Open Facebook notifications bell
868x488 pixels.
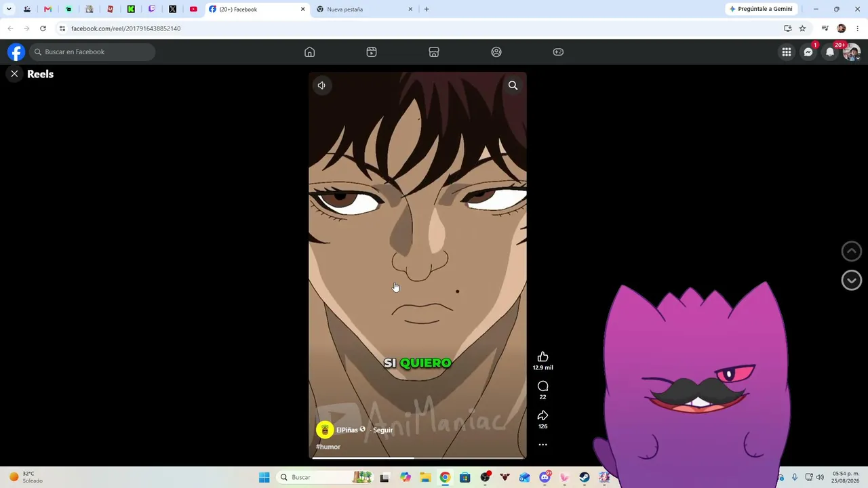[x=830, y=52]
